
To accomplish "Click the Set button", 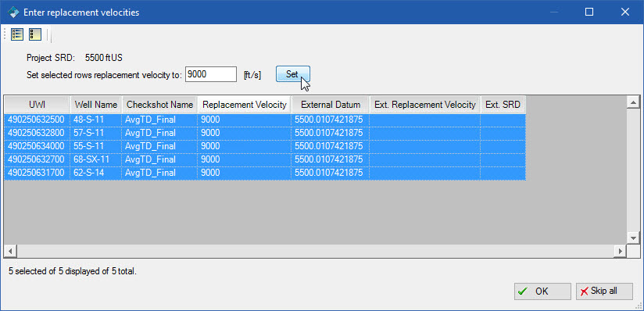I will tap(292, 74).
